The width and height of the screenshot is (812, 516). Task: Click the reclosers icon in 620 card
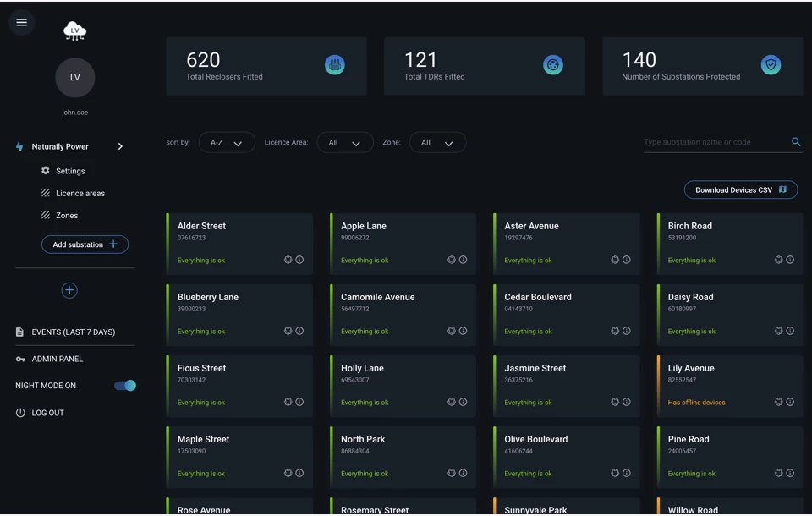click(335, 65)
